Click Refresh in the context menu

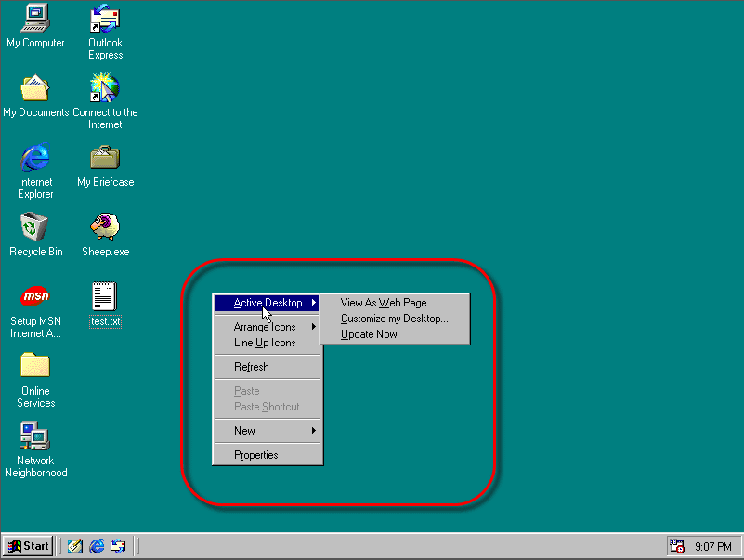tap(252, 367)
